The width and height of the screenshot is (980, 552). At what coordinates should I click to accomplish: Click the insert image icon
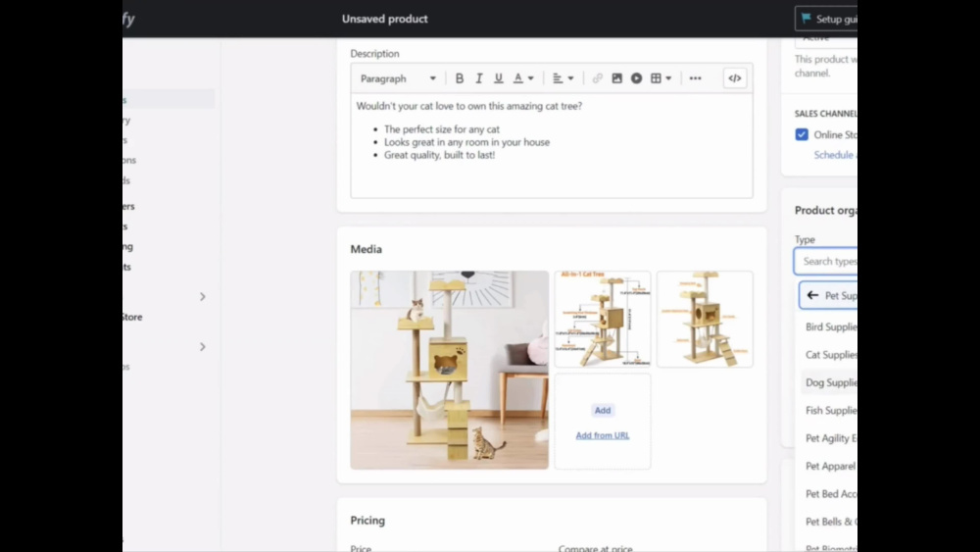click(x=616, y=78)
